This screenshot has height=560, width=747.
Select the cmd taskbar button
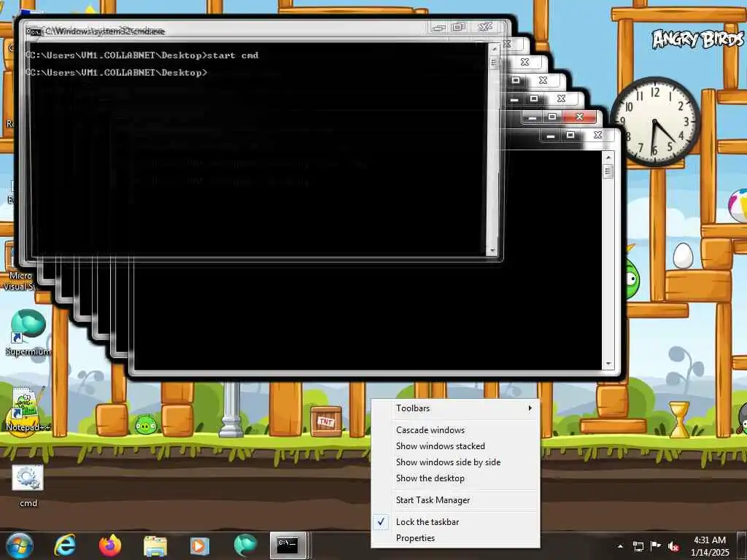coord(289,545)
